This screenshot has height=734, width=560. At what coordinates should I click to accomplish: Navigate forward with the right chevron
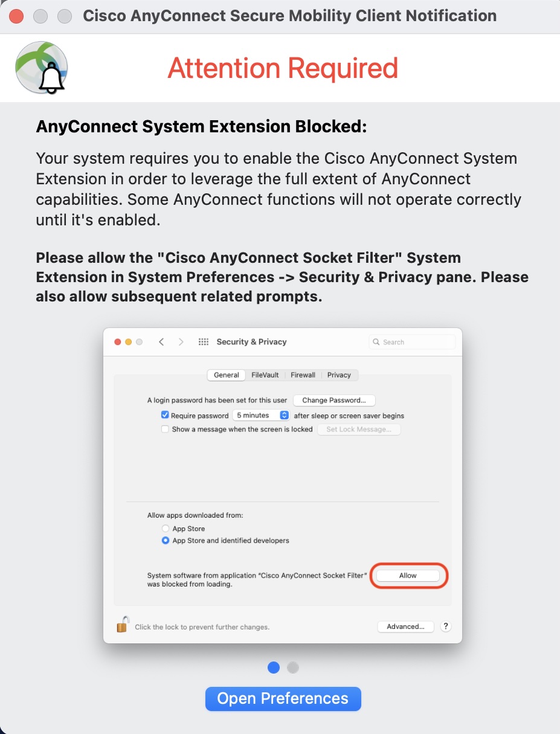181,341
